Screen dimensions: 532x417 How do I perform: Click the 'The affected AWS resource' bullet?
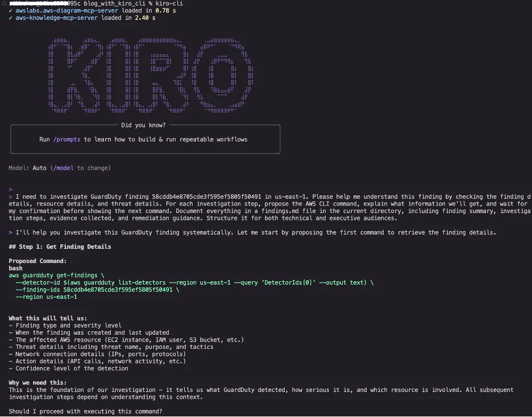point(126,340)
